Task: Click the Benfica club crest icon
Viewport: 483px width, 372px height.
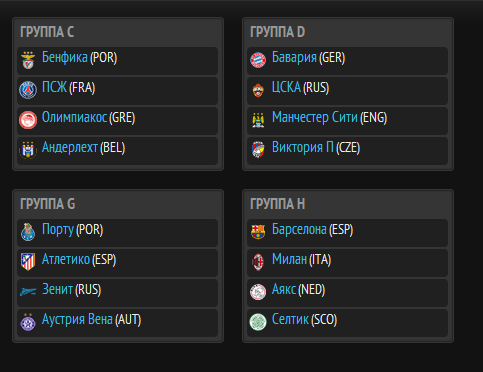Action: pos(28,60)
